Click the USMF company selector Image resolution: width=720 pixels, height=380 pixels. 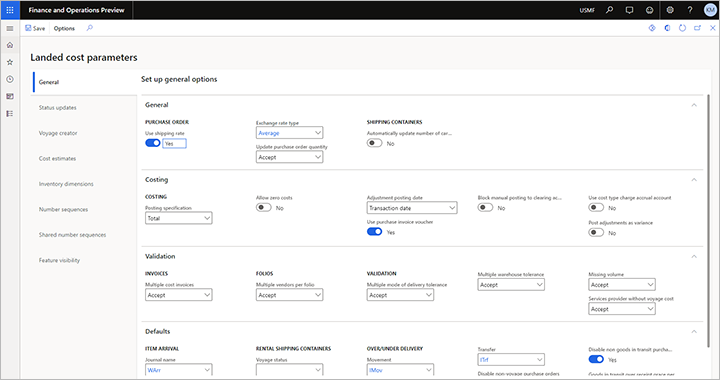(587, 10)
